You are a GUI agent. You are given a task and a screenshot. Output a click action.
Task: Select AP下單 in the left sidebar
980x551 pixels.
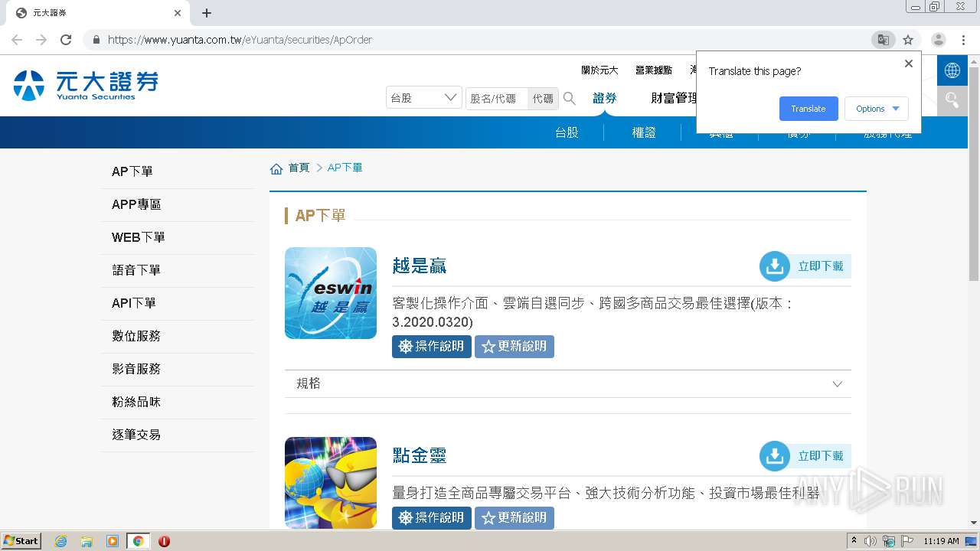coord(178,171)
